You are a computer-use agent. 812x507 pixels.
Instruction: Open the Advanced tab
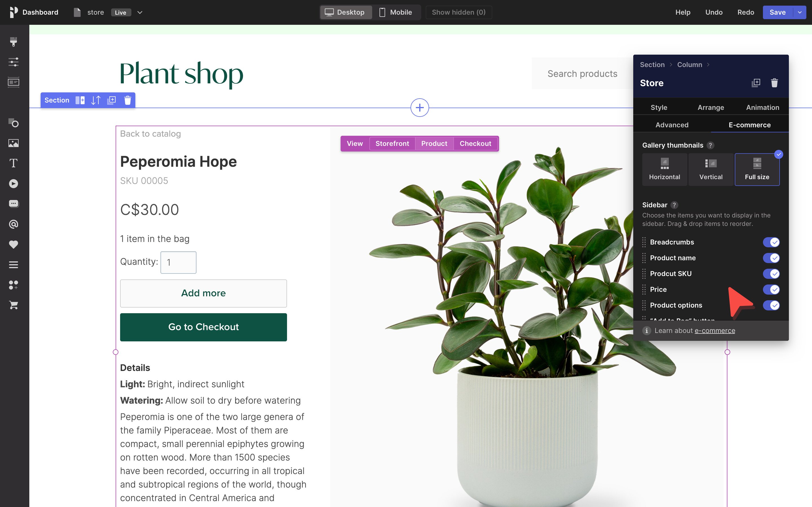tap(672, 125)
